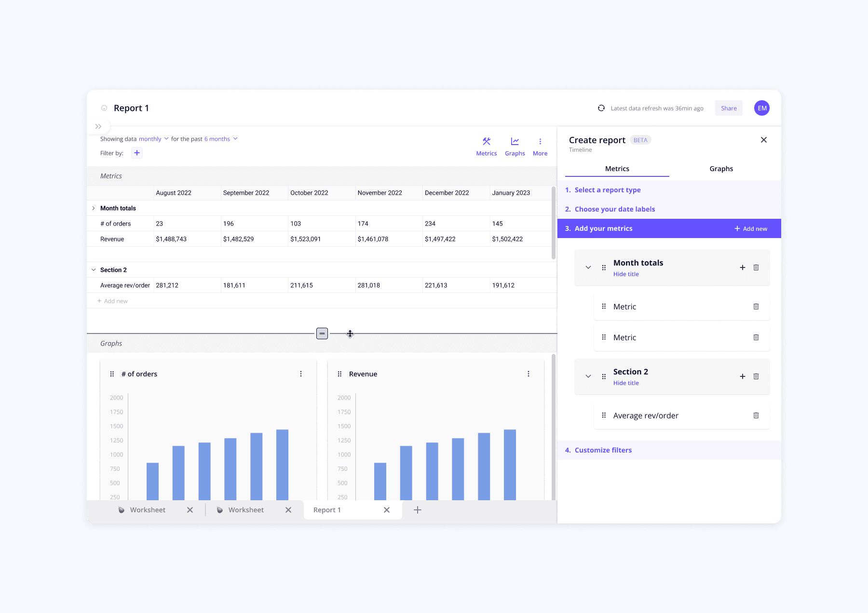Image resolution: width=868 pixels, height=613 pixels.
Task: Add a metric to Section 2
Action: [743, 376]
